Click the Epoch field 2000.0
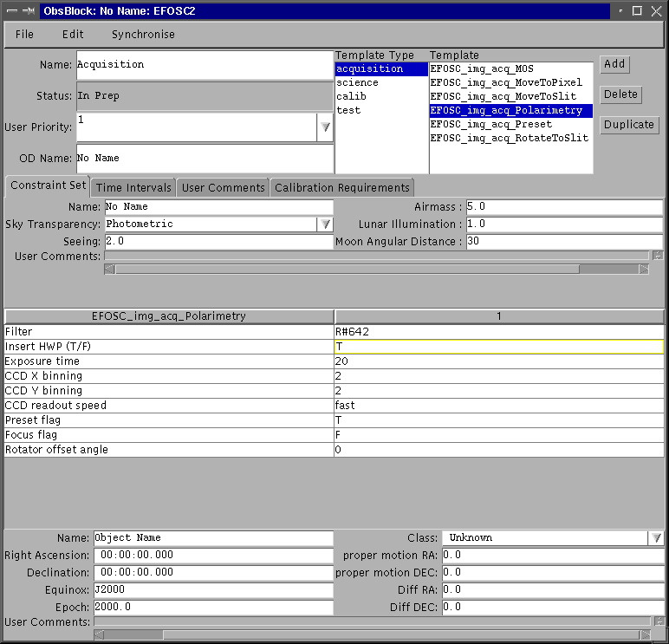 tap(213, 608)
